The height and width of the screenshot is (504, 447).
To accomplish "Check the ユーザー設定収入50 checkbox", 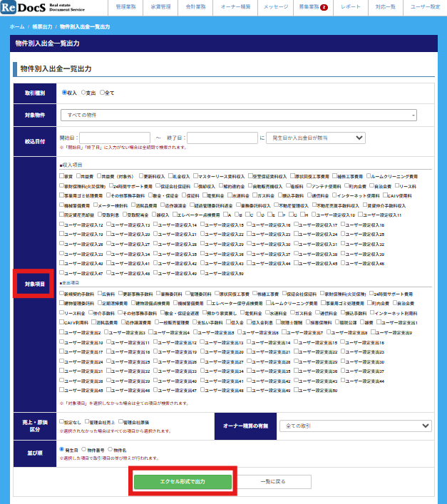I will pyautogui.click(x=202, y=272).
